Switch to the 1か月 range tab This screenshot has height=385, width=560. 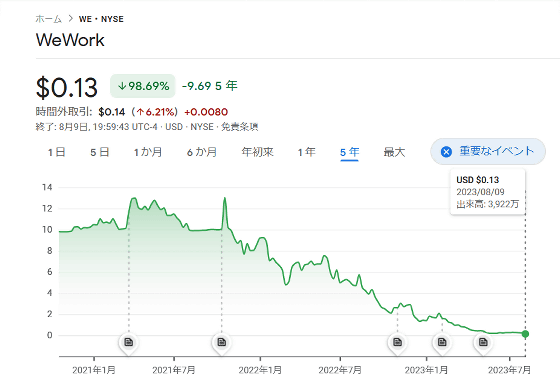coord(148,152)
